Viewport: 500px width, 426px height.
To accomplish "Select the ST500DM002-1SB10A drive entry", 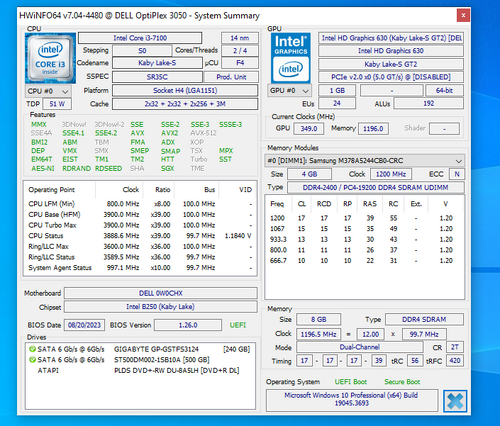I will [140, 360].
